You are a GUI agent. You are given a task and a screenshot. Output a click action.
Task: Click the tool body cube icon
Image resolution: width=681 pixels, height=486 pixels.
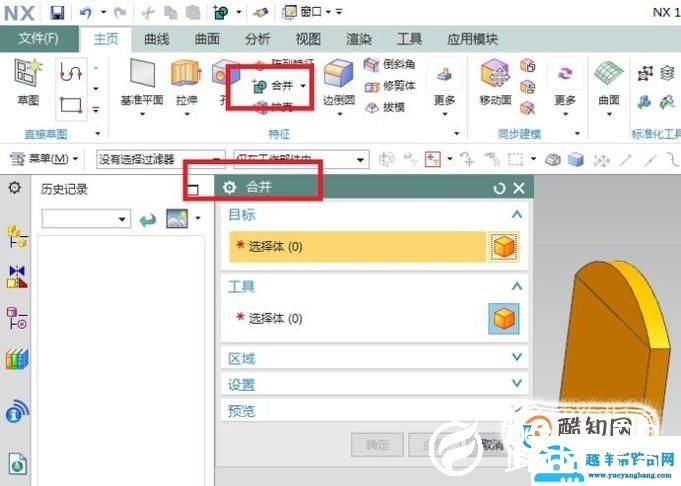click(504, 318)
